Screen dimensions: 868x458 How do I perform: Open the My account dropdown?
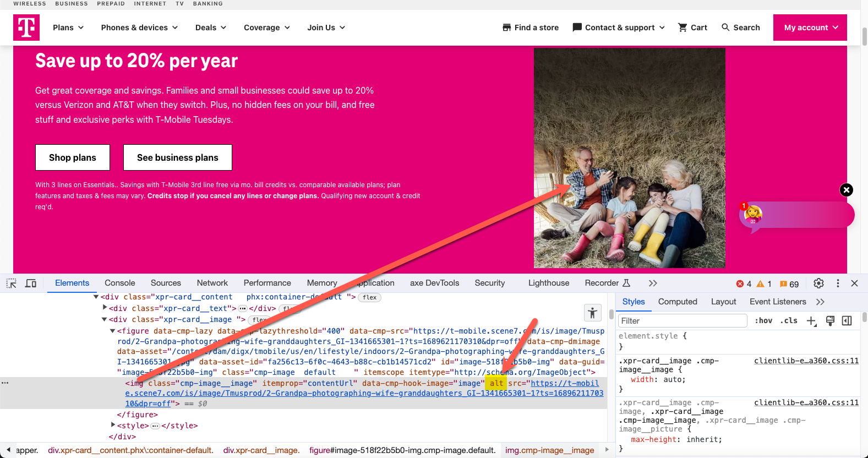click(x=810, y=28)
